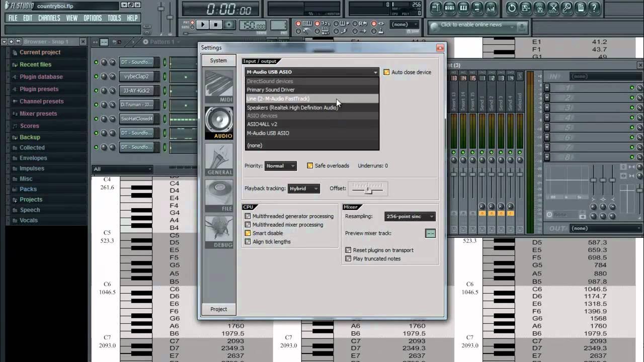Viewport: 644px width, 362px height.
Task: Switch to the Project settings tab
Action: coord(218,309)
